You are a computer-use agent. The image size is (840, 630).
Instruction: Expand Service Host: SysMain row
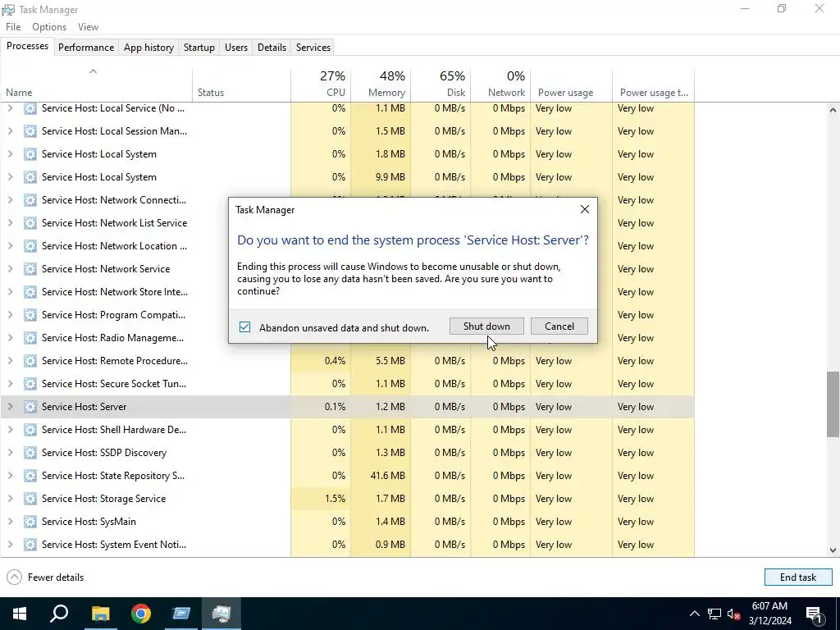(x=10, y=521)
